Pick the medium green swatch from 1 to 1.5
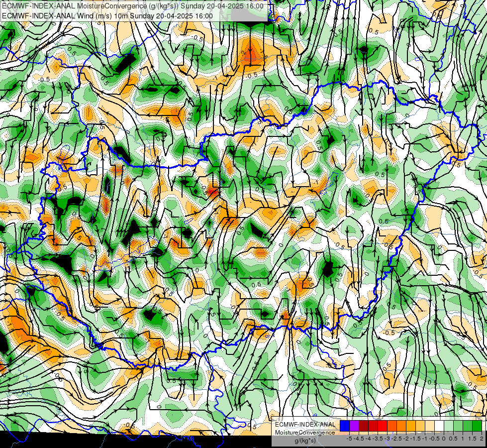The image size is (487, 448). [x=468, y=426]
